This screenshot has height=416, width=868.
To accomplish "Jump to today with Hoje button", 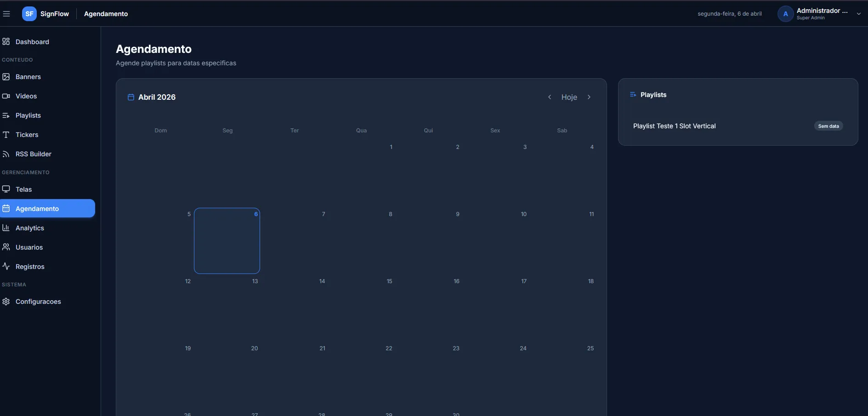I will click(569, 97).
